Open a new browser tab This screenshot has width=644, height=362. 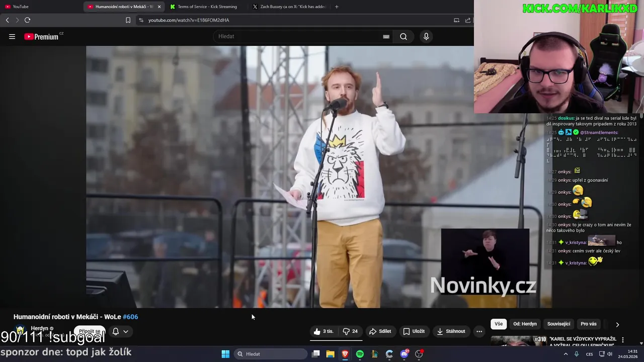(337, 7)
